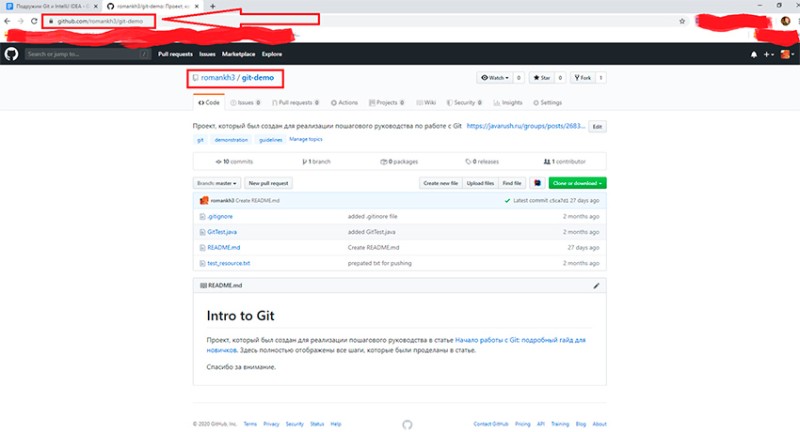The height and width of the screenshot is (432, 800).
Task: Switch to the first browser tab
Action: [52, 6]
